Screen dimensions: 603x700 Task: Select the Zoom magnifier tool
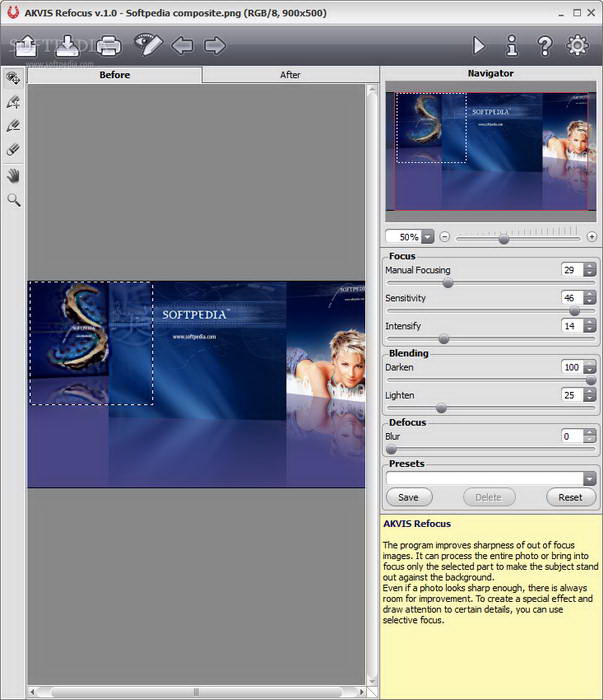pos(13,200)
